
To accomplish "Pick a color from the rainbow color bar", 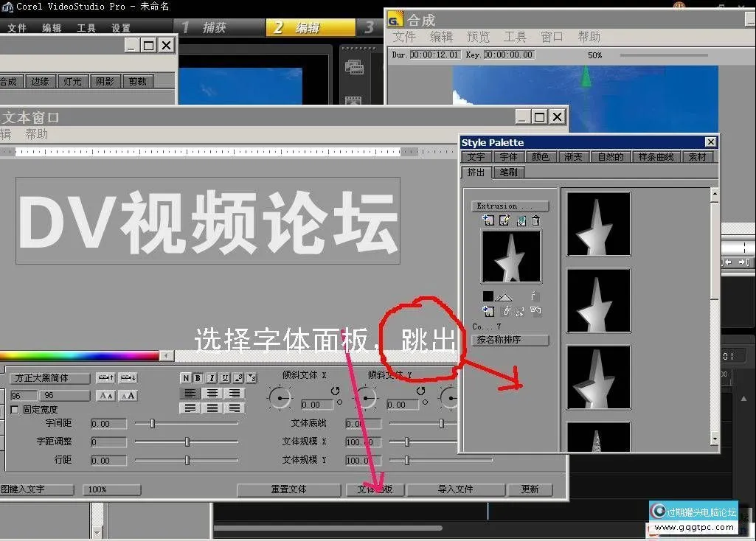I will click(81, 354).
